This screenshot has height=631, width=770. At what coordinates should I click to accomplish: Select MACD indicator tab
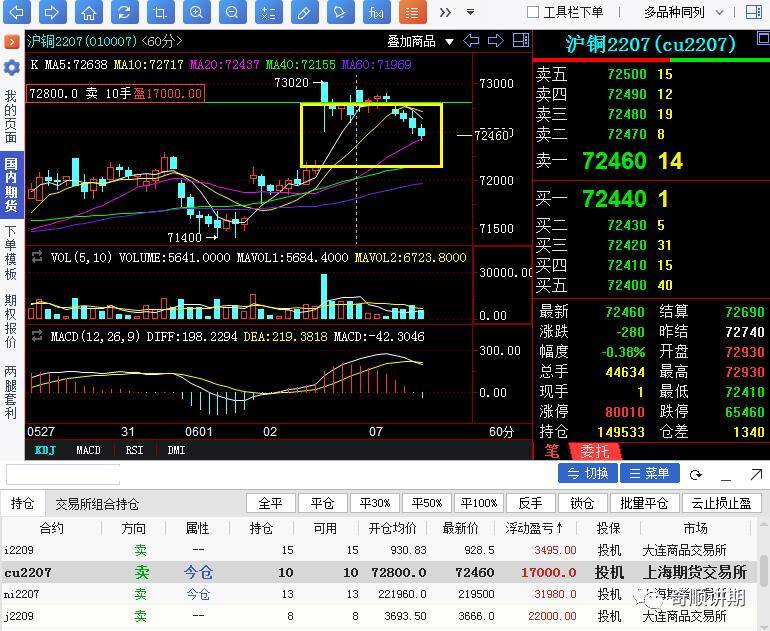pyautogui.click(x=88, y=450)
